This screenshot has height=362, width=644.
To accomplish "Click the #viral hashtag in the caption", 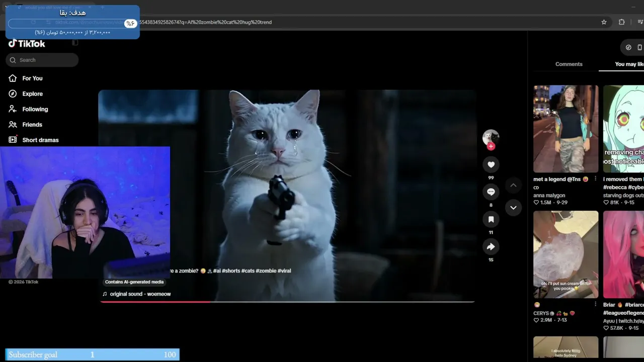I will (284, 271).
